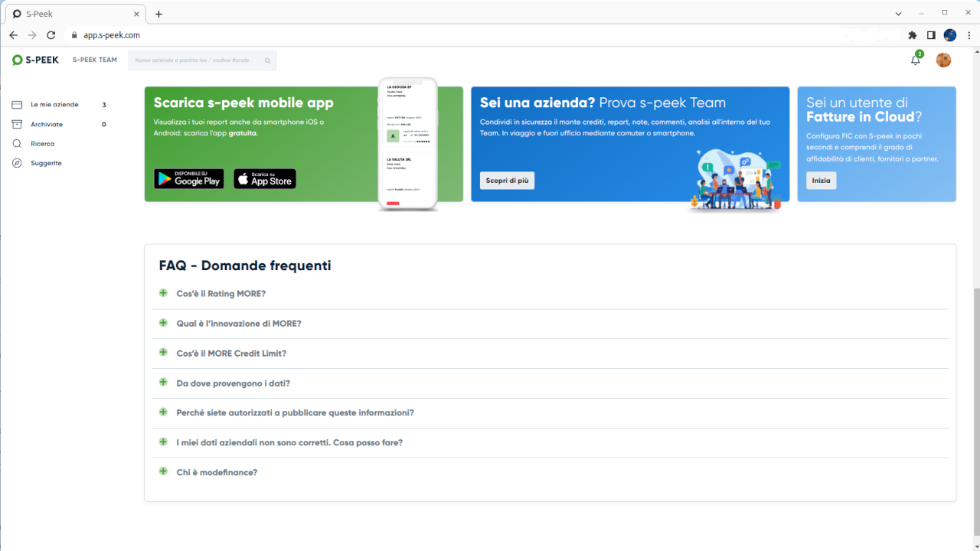
Task: Click the Archiviate archive icon
Action: (x=17, y=124)
